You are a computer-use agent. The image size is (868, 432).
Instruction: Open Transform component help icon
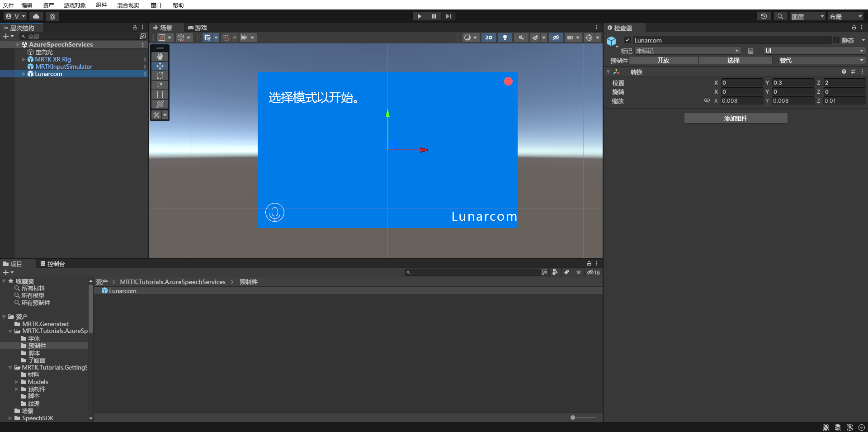(x=844, y=71)
